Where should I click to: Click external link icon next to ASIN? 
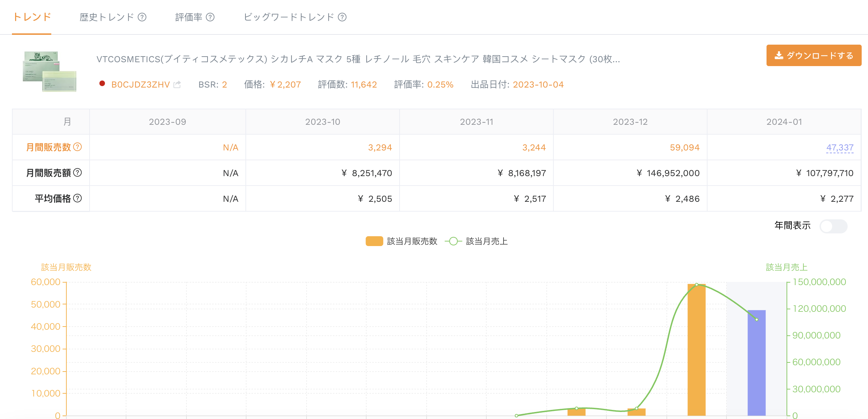tap(177, 84)
